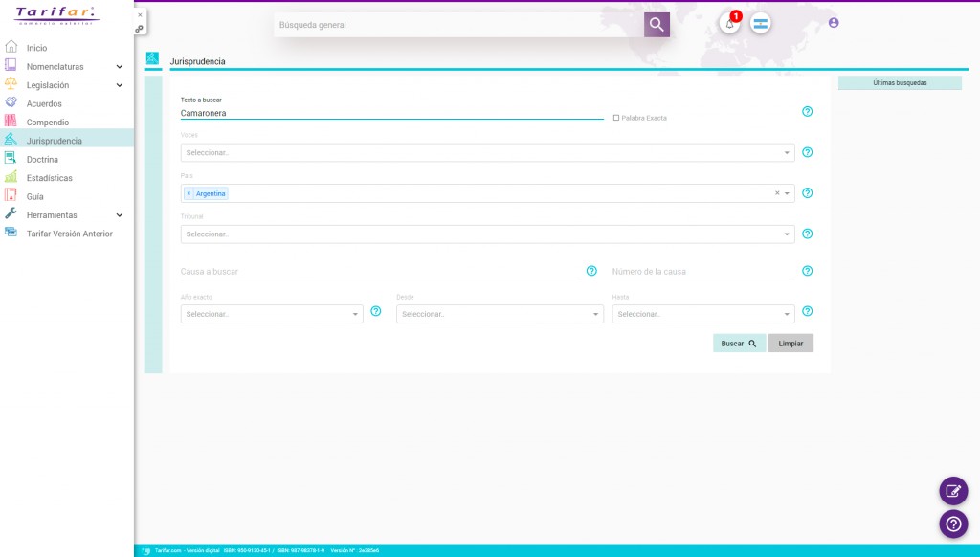Image resolution: width=980 pixels, height=557 pixels.
Task: Click the purple help floating button
Action: [954, 524]
